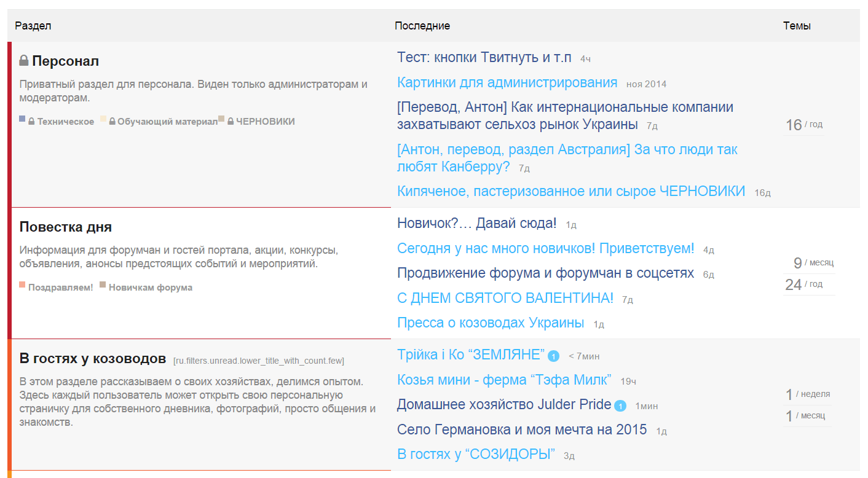This screenshot has height=478, width=868.
Task: Open topic Село Германовка и моя мечта на 2015
Action: pyautogui.click(x=522, y=429)
